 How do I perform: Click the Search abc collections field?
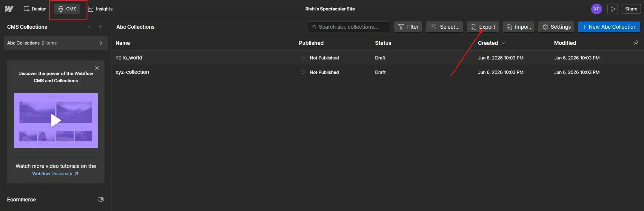click(349, 27)
